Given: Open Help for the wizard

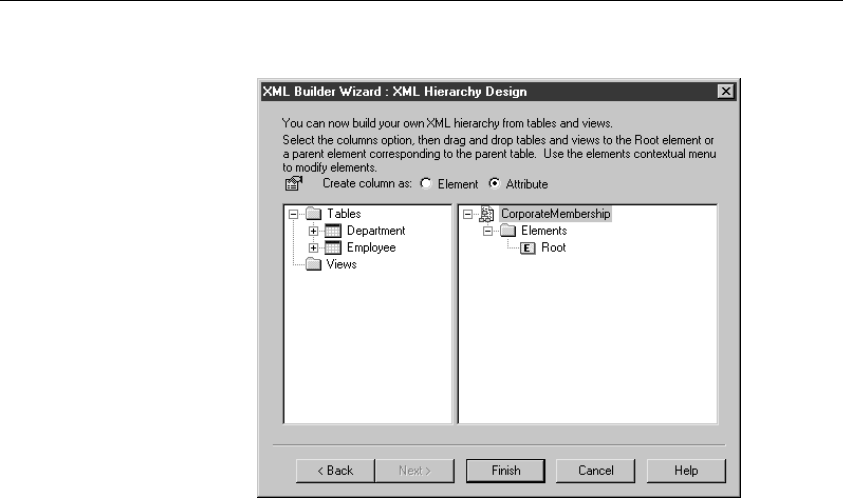Looking at the screenshot, I should pyautogui.click(x=686, y=471).
